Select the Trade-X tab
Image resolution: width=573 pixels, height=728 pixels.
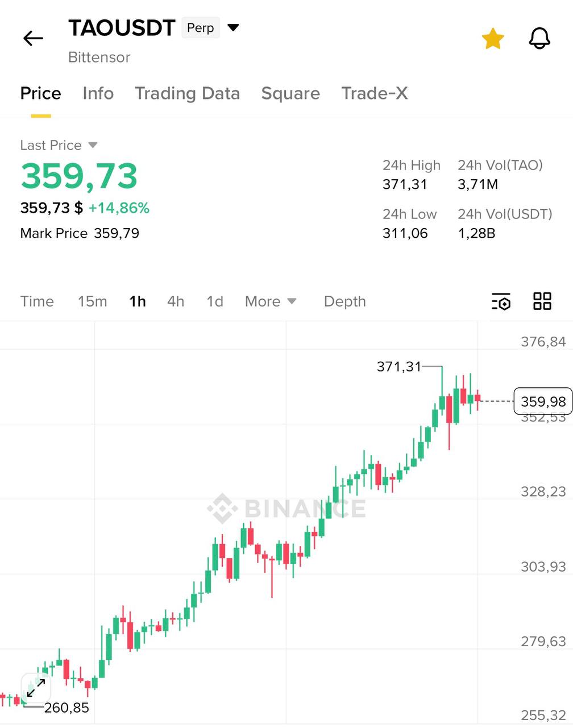(x=375, y=93)
